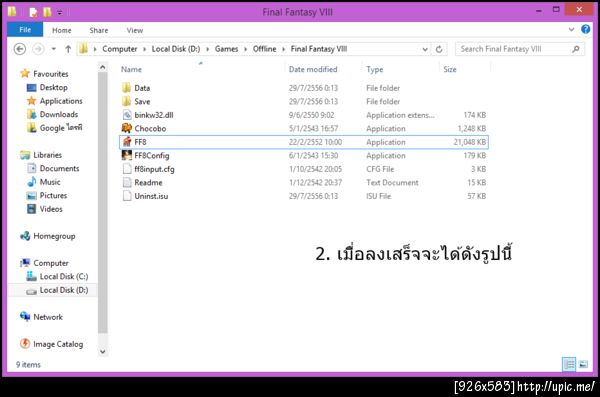Screen dimensions: 600x397
Task: Select the Save folder icon
Action: point(127,101)
